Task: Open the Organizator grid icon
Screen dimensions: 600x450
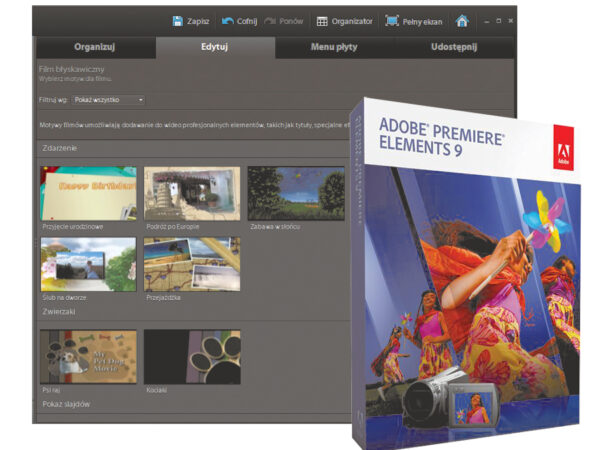Action: click(x=322, y=21)
